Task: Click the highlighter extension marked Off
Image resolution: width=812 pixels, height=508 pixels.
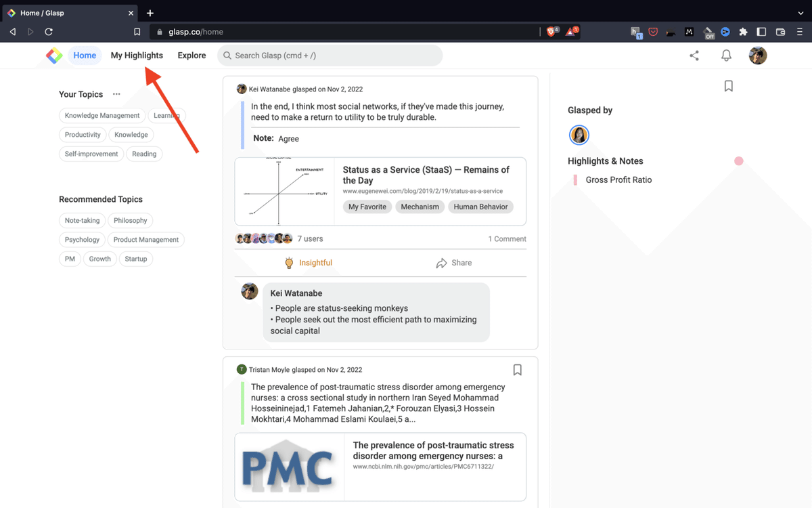Action: point(708,32)
